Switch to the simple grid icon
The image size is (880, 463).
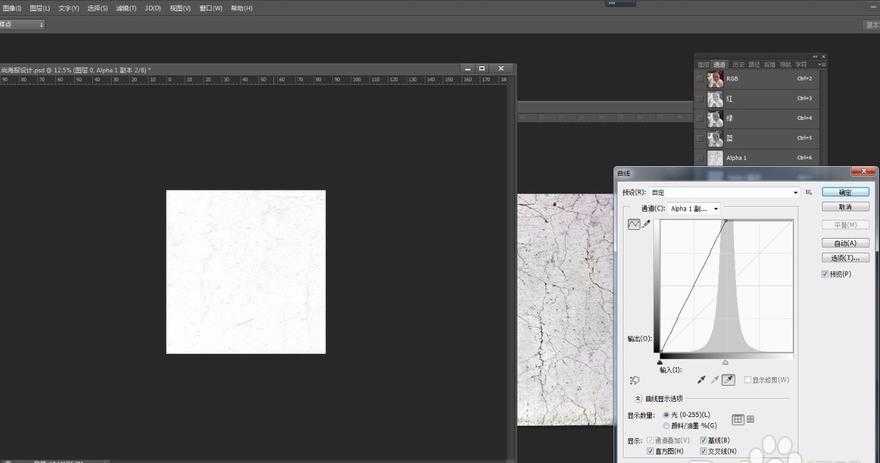tap(737, 419)
